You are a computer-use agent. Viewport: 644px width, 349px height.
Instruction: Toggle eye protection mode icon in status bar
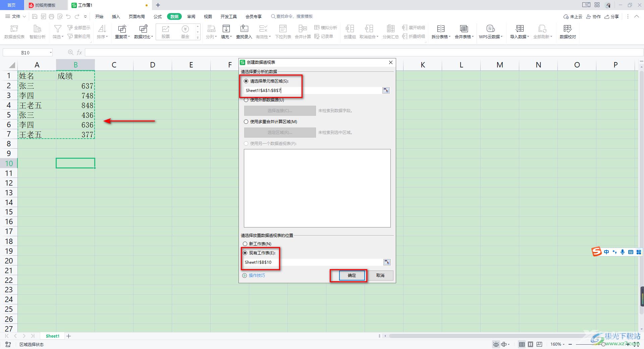pos(496,344)
